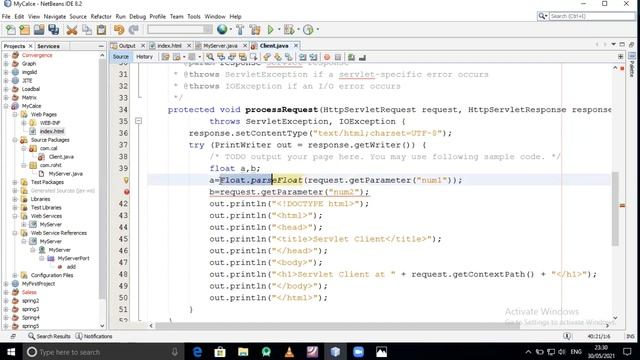The height and width of the screenshot is (360, 640).
Task: Open VLC media player from the taskbar
Action: [x=289, y=352]
